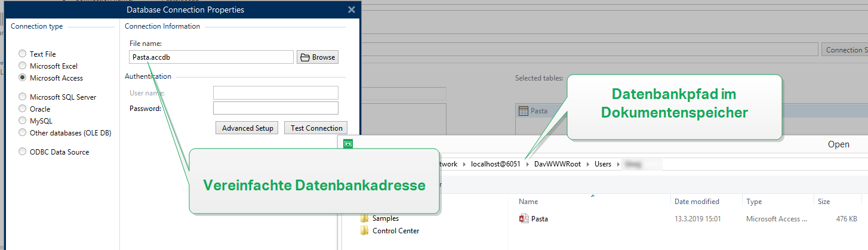Click into the File name field showing Pasta.accdb

[211, 57]
